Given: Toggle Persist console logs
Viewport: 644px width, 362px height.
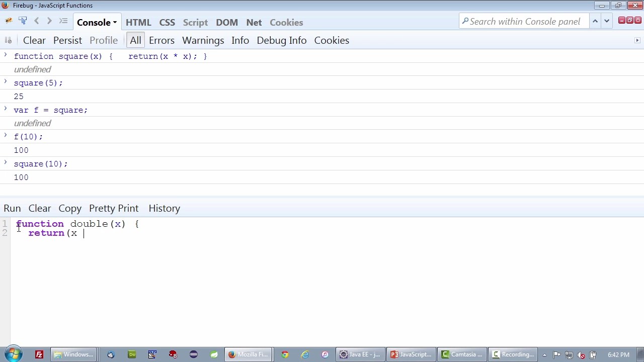Looking at the screenshot, I should [x=67, y=40].
